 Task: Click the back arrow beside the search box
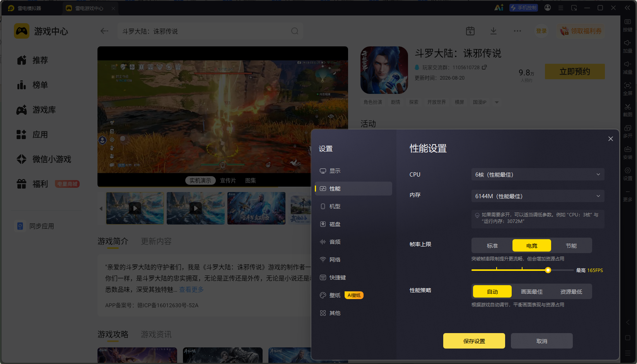click(104, 31)
